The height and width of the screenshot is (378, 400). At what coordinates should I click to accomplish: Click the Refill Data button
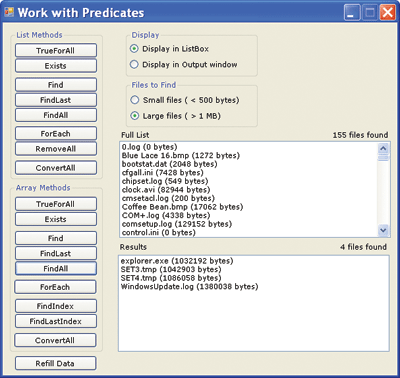pyautogui.click(x=55, y=363)
